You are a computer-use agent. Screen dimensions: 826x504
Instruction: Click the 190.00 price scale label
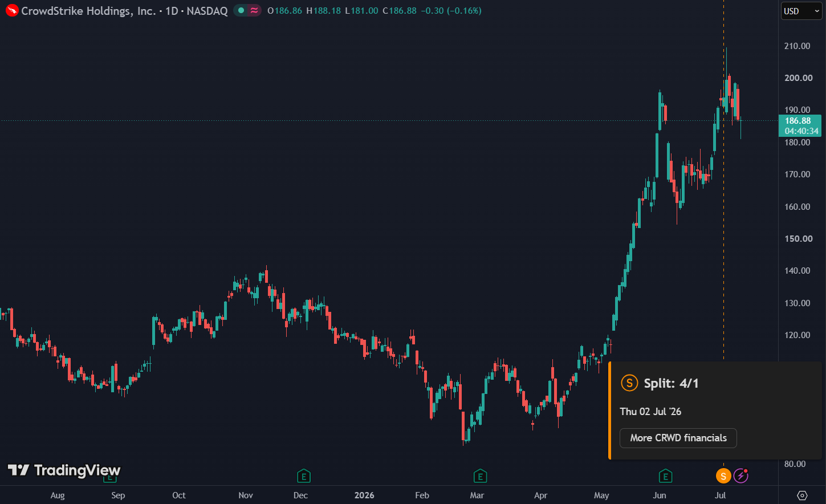tap(797, 110)
